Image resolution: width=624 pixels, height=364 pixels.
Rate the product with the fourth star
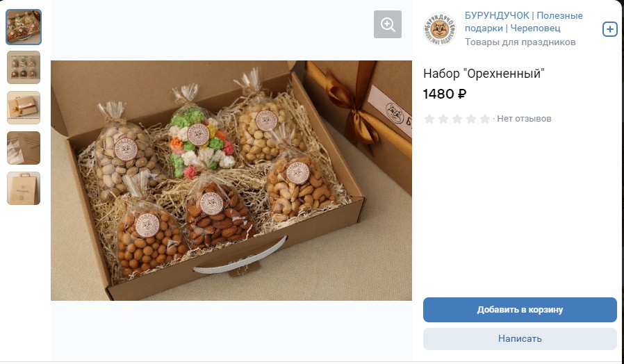tap(471, 119)
